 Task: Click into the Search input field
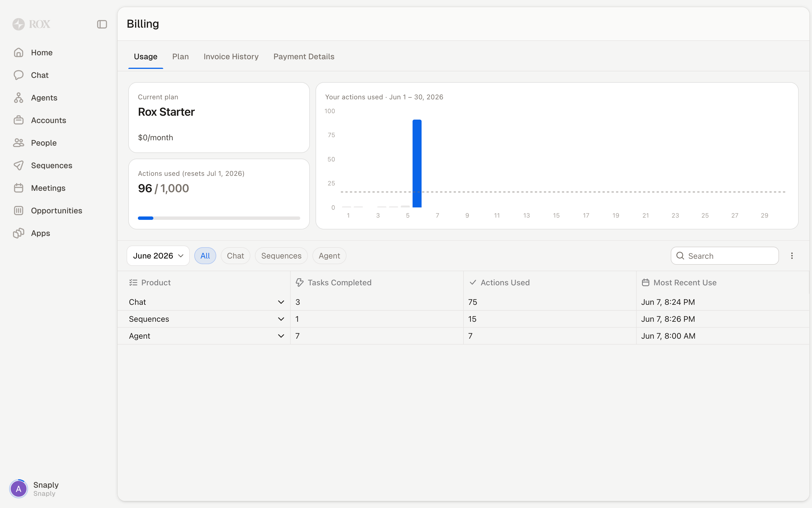pyautogui.click(x=725, y=256)
